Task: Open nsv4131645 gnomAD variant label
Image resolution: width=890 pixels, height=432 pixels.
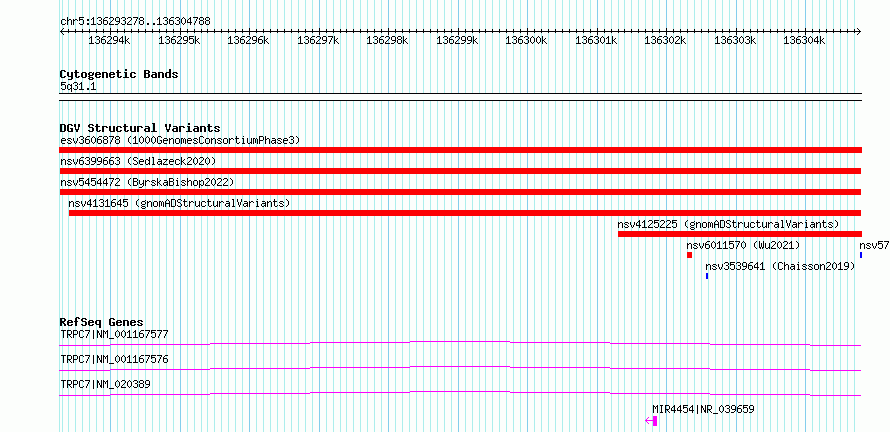Action: pos(179,203)
